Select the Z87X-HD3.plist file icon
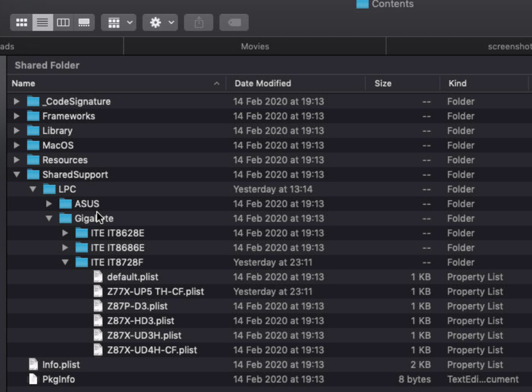Viewport: 532px width, 392px height. [98, 320]
